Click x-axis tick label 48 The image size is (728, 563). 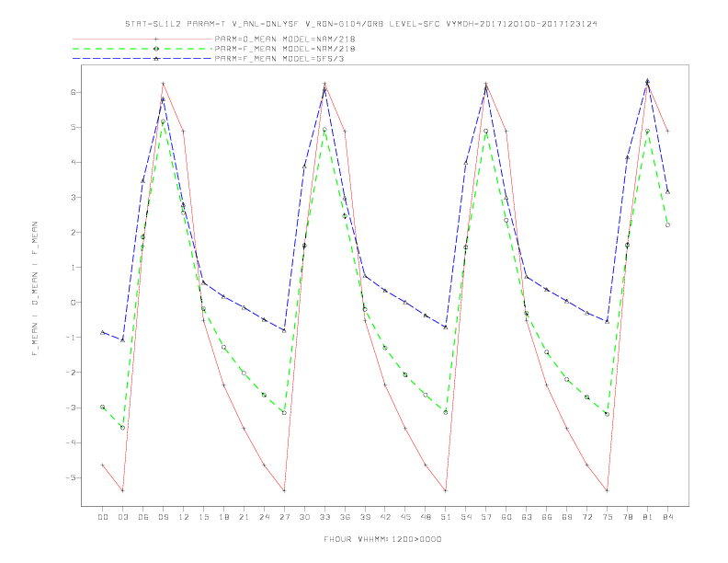coord(426,517)
